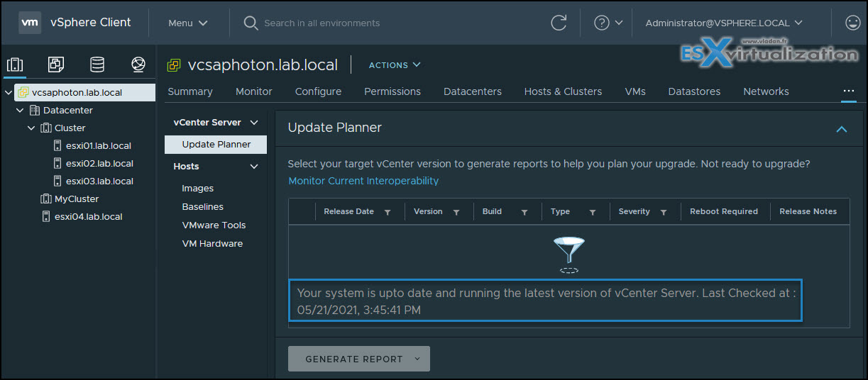
Task: Switch to the Configure tab
Action: point(318,91)
